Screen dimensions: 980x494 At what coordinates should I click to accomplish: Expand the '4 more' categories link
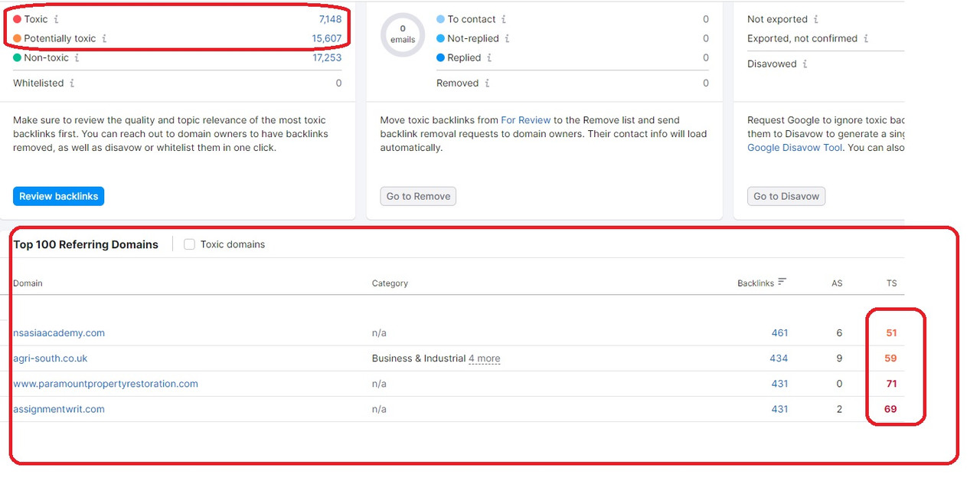pos(485,358)
